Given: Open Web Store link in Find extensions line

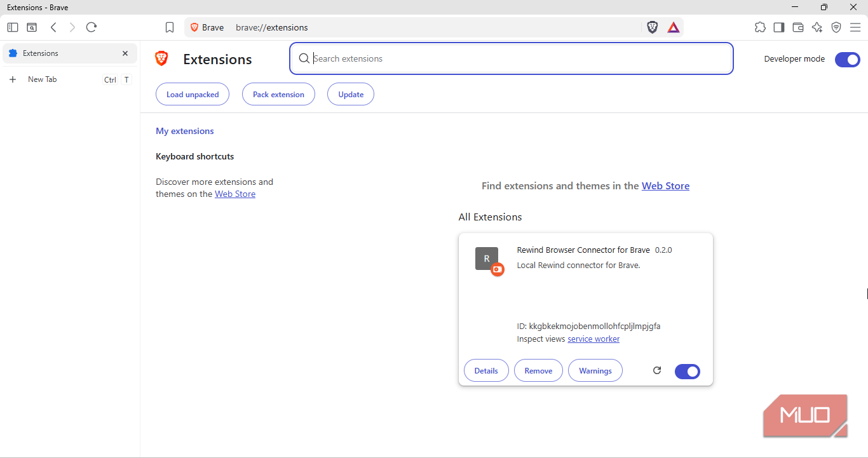Looking at the screenshot, I should coord(665,186).
